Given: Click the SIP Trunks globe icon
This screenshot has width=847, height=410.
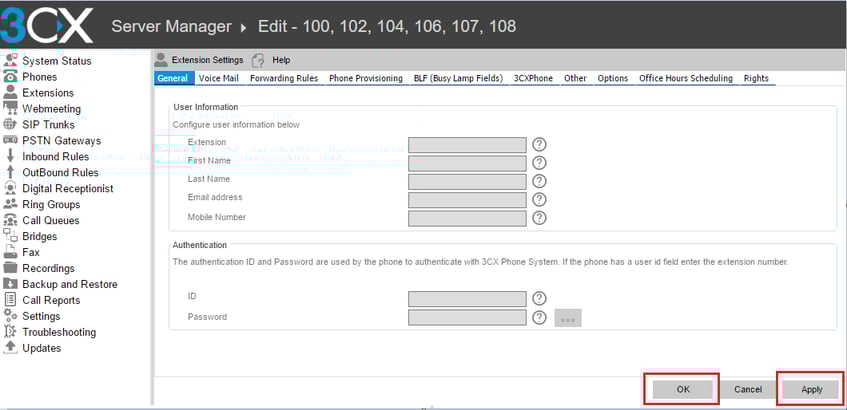Looking at the screenshot, I should click(x=10, y=124).
